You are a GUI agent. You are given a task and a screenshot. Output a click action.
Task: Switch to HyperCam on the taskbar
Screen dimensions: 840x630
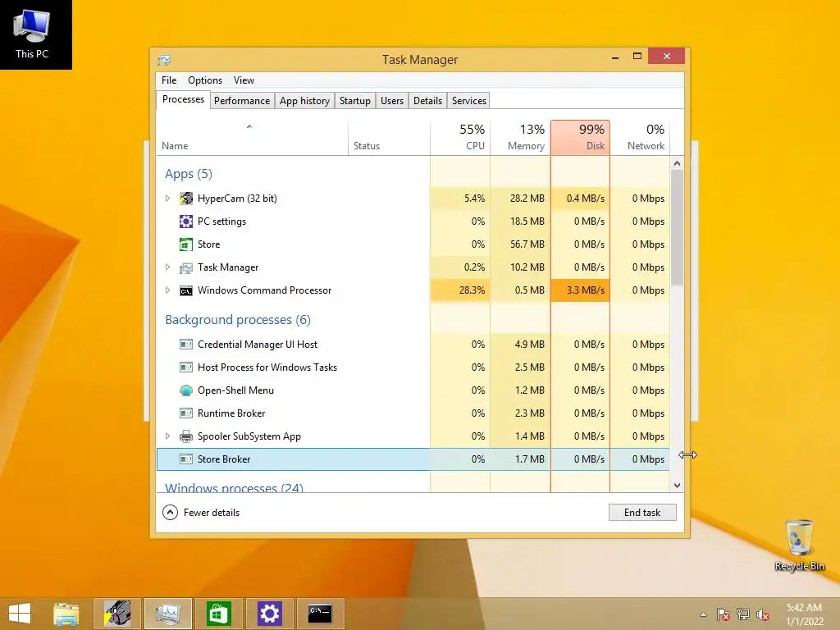coord(117,613)
